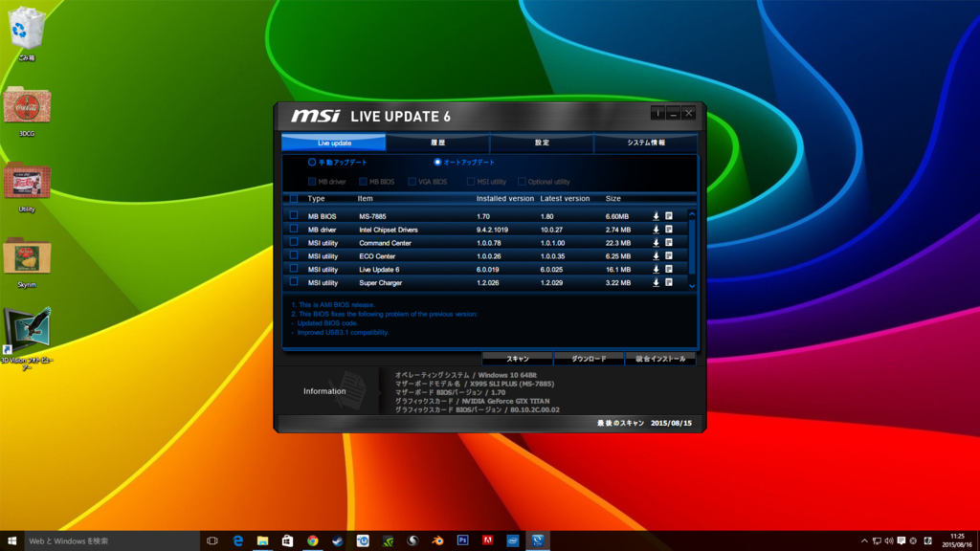Click scroll up arrow of update list
Image resolution: width=980 pixels, height=551 pixels.
click(x=692, y=214)
